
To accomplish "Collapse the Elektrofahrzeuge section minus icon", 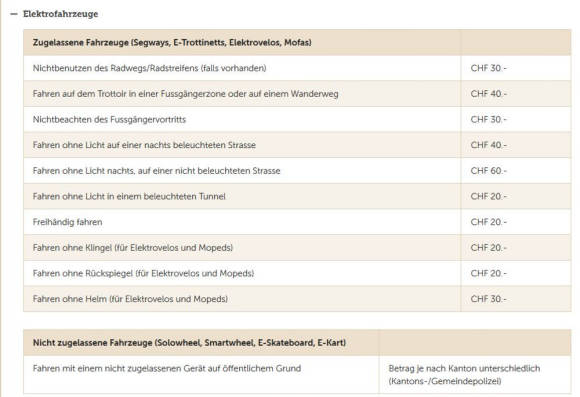I will pos(14,14).
